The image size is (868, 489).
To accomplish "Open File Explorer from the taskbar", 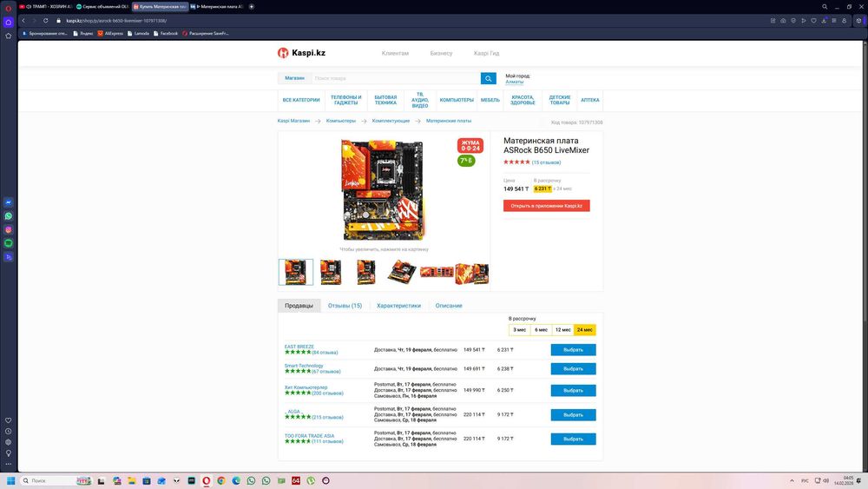I will pos(131,480).
